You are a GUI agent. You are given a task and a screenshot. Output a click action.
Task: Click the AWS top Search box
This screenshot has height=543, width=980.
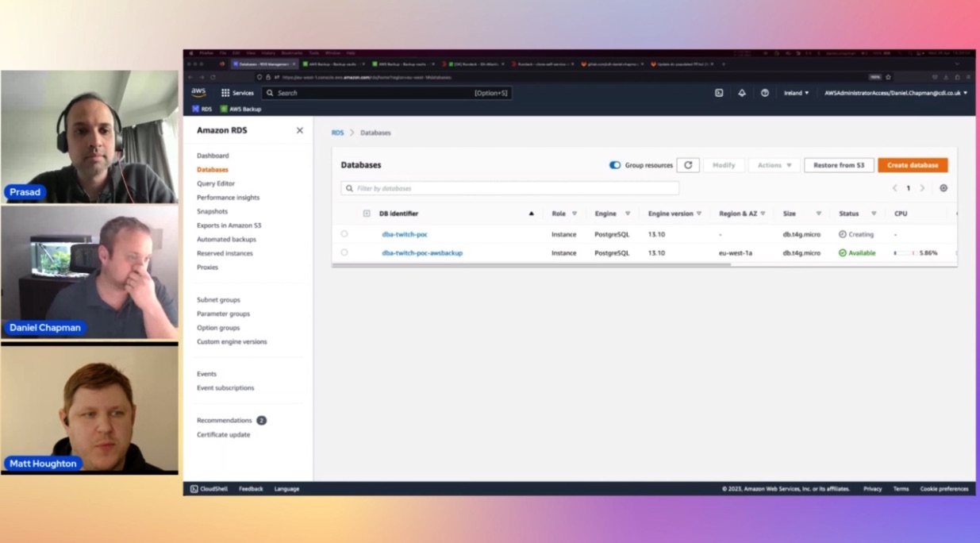[387, 93]
